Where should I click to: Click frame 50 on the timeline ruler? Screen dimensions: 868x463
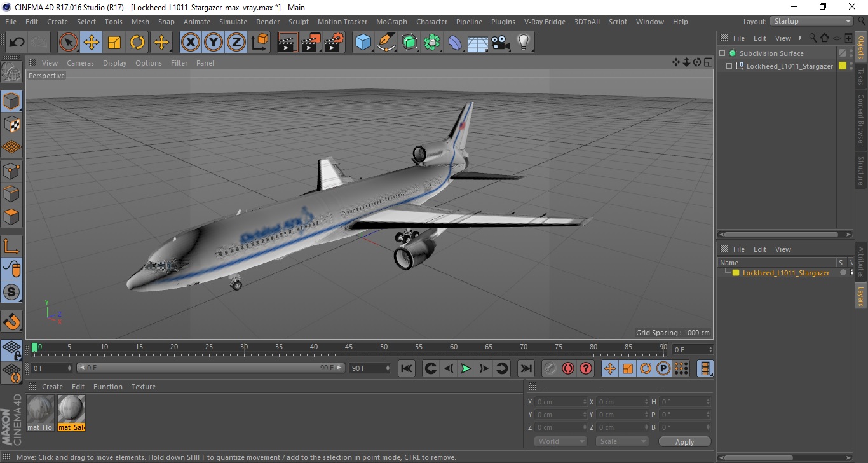coord(384,347)
